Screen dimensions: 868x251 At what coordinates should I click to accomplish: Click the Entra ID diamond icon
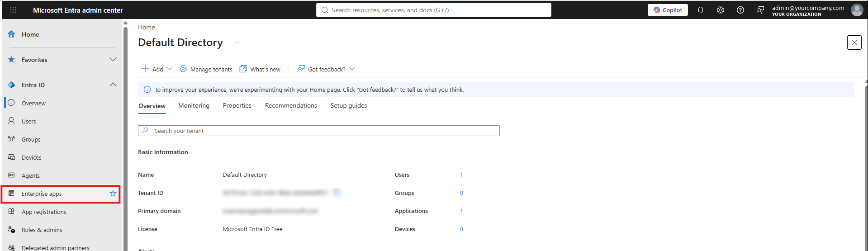coord(11,85)
